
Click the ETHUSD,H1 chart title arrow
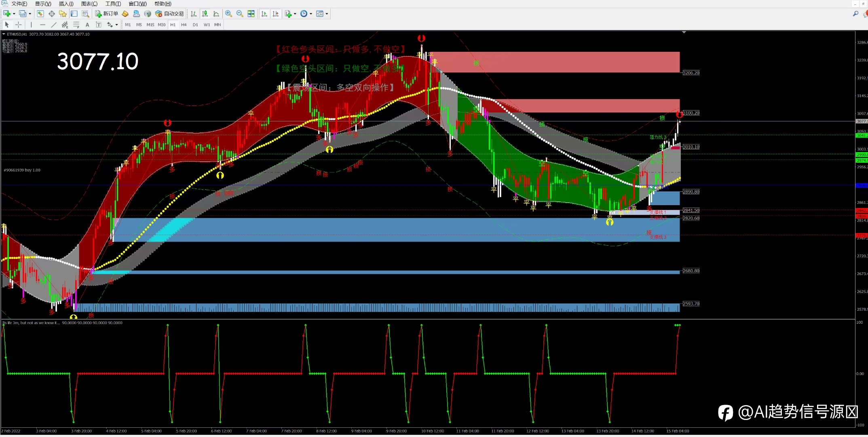[x=4, y=34]
